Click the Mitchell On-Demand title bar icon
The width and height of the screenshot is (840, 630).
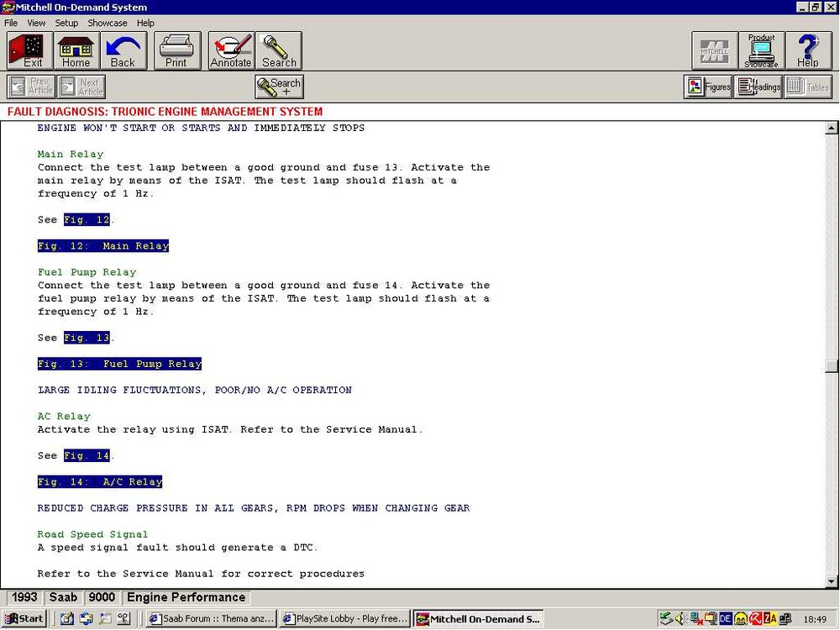point(8,8)
